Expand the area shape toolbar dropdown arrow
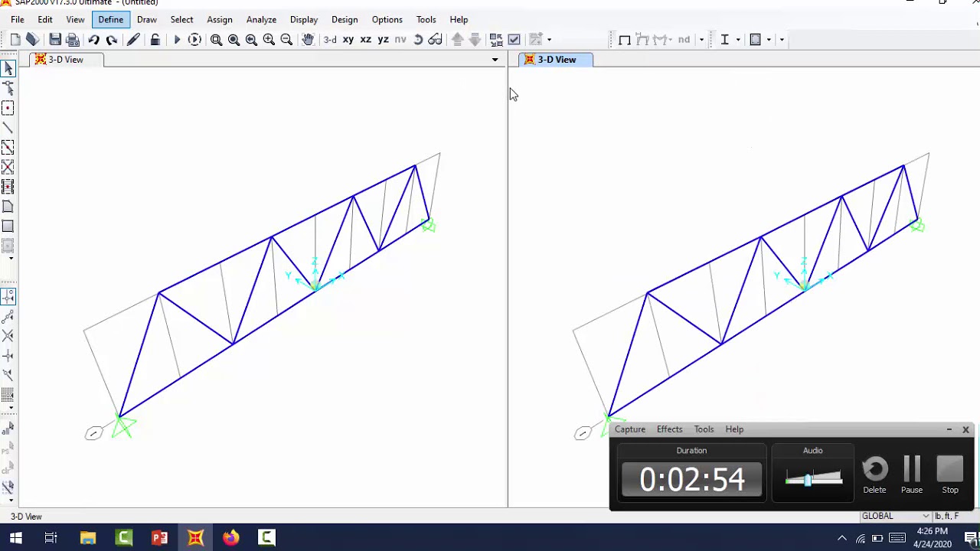Image resolution: width=980 pixels, height=551 pixels. pos(769,40)
